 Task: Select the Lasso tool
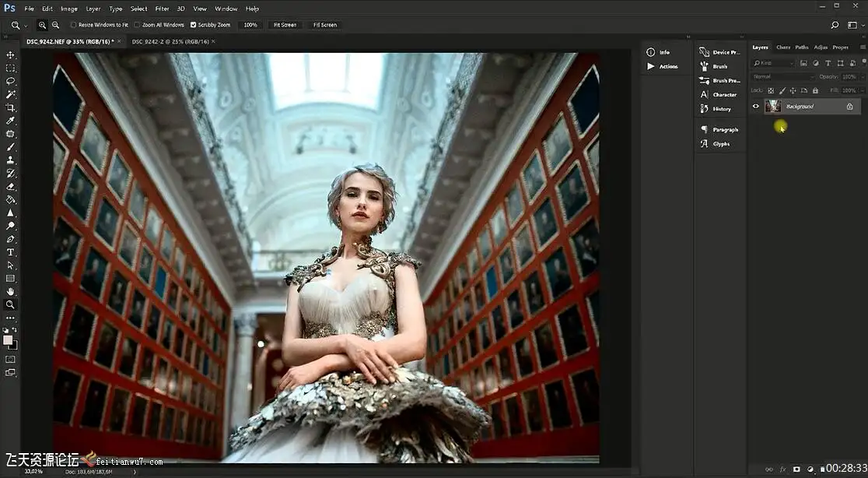pyautogui.click(x=11, y=81)
